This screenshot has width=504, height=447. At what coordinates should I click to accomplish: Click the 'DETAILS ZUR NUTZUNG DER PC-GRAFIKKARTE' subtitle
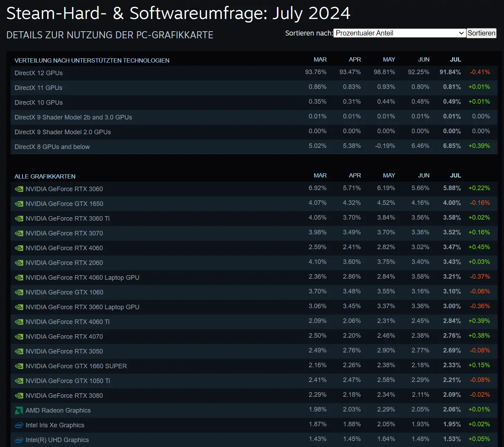tap(110, 35)
